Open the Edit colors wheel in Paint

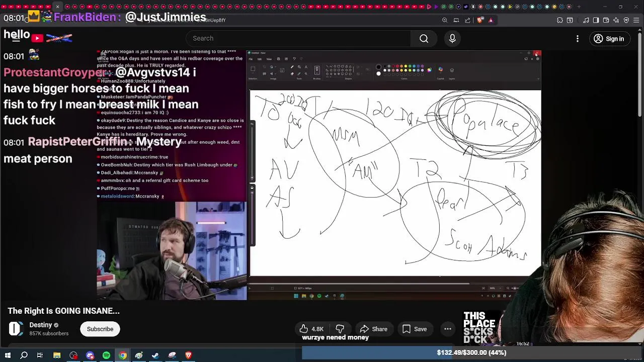(429, 70)
